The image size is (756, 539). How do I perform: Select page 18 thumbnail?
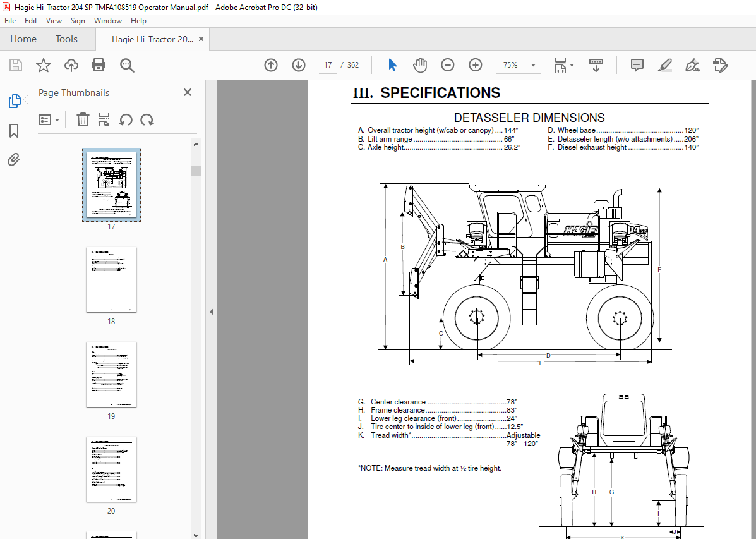[111, 280]
